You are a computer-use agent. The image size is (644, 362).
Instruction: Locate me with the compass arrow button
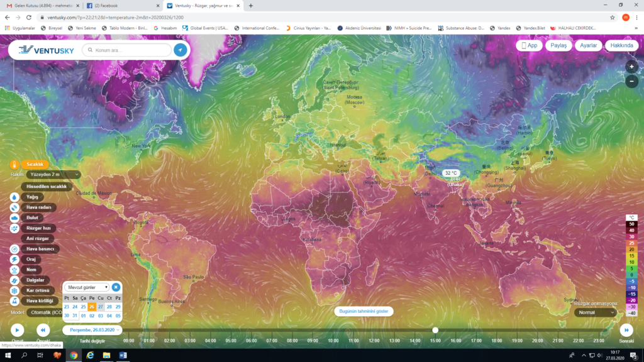[x=180, y=50]
